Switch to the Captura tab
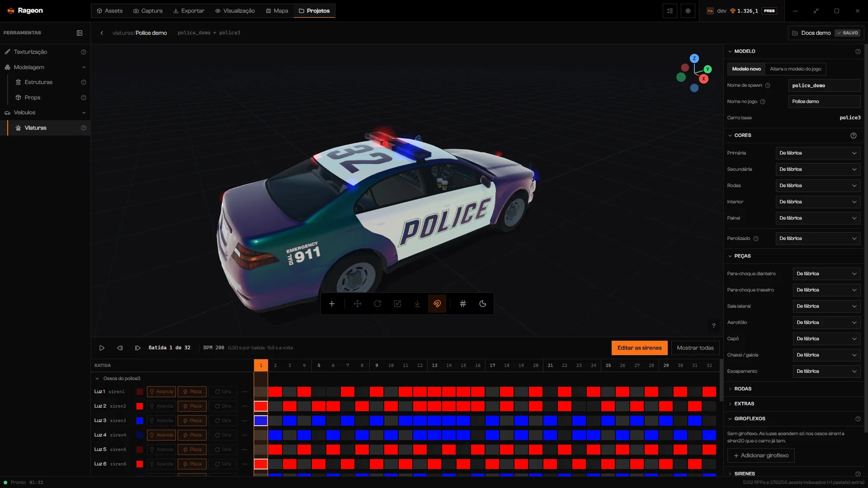 tap(148, 11)
